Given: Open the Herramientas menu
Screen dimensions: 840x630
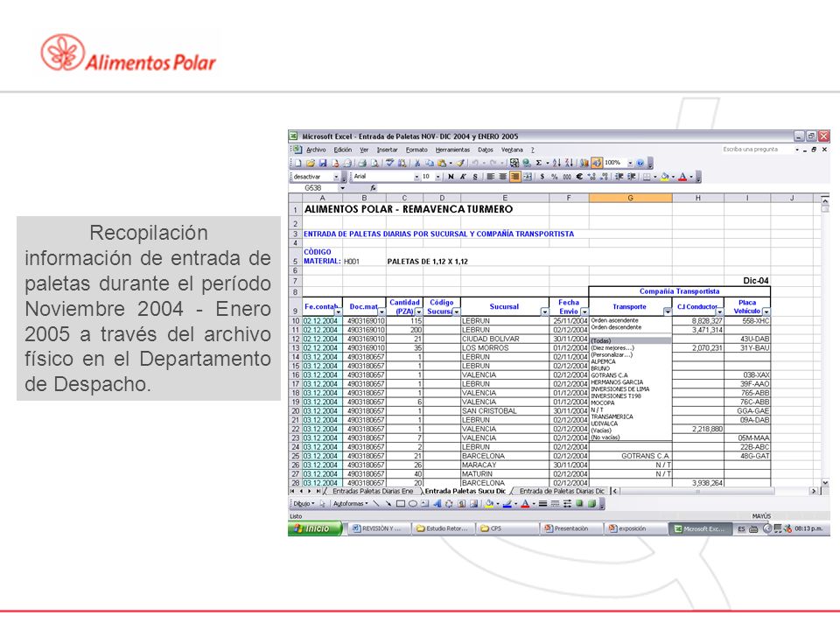Looking at the screenshot, I should [452, 150].
